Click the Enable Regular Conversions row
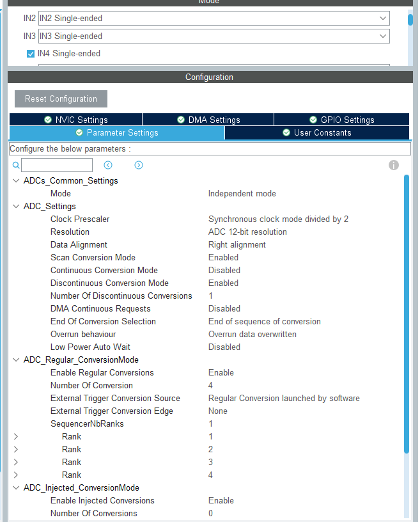420x522 pixels. point(206,372)
